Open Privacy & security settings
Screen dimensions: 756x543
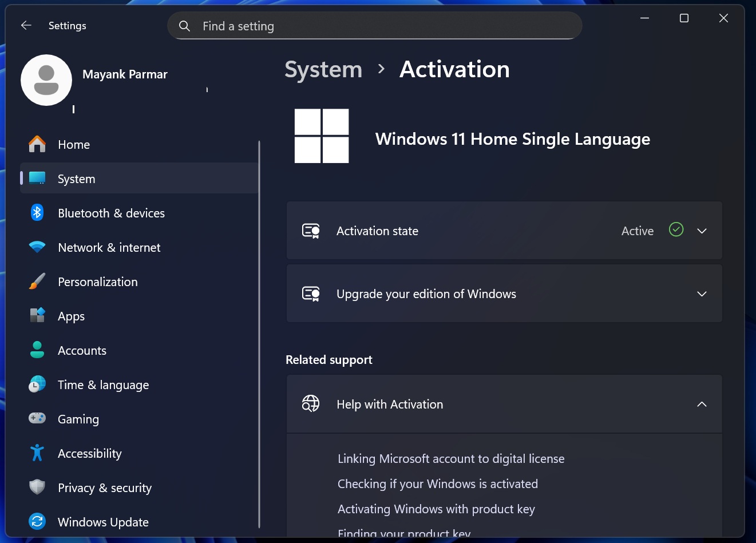tap(104, 487)
